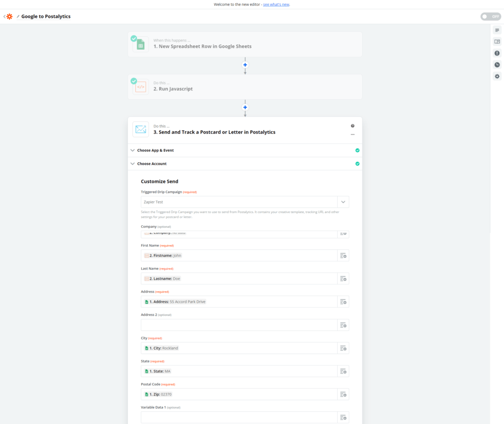Click the empty Address 2 field
Viewport: 504px width, 424px height.
(239, 325)
